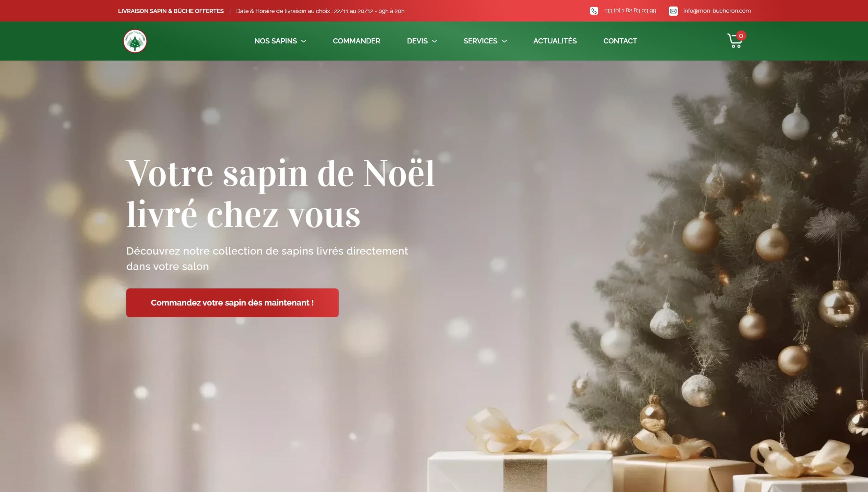Call the +33 (0) 1 82 83 03 99 number
Screen dimensions: 868x492
click(x=630, y=11)
